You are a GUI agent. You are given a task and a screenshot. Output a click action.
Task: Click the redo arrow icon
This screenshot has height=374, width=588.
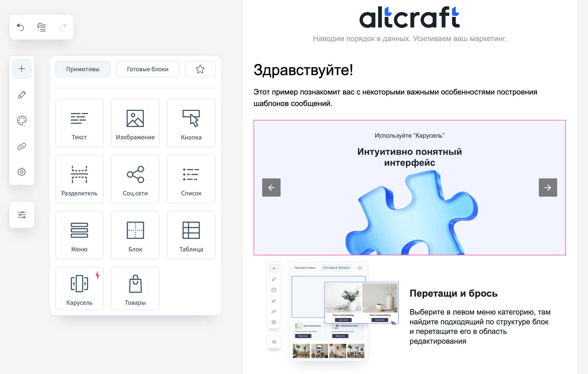63,27
